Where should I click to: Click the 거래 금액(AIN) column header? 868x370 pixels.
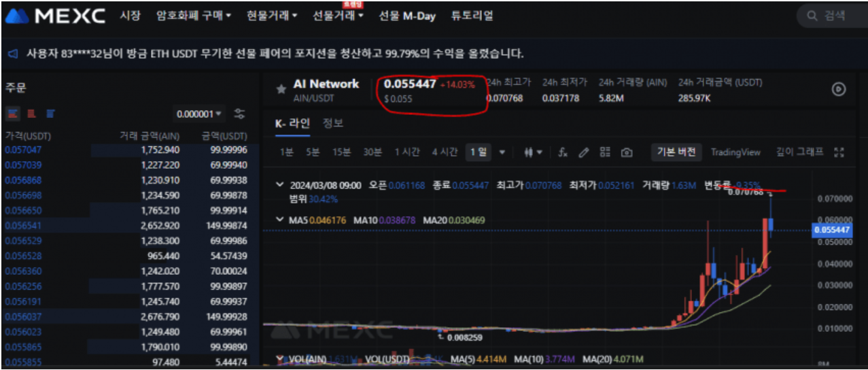[150, 136]
